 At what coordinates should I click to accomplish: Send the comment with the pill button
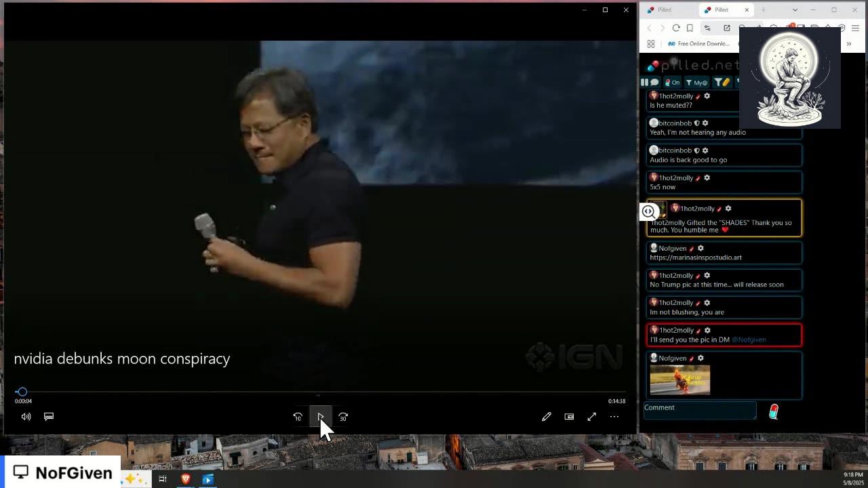774,411
